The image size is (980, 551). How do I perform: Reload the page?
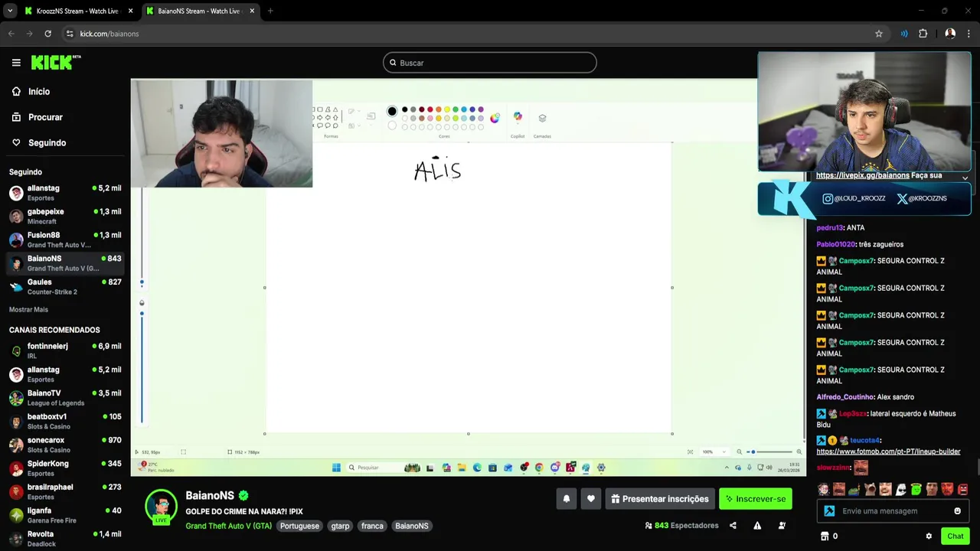[47, 34]
